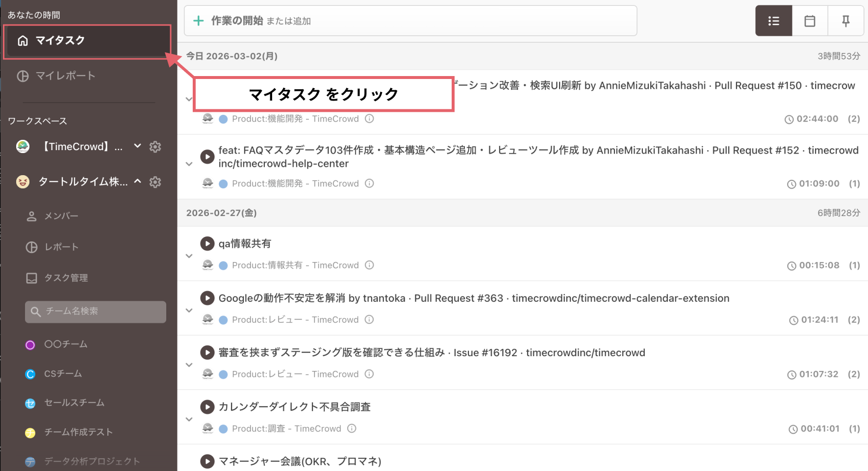Screen dimensions: 868x471
Task: Click info icon beside Product:調査 - TimeCrowd
Action: pos(352,428)
